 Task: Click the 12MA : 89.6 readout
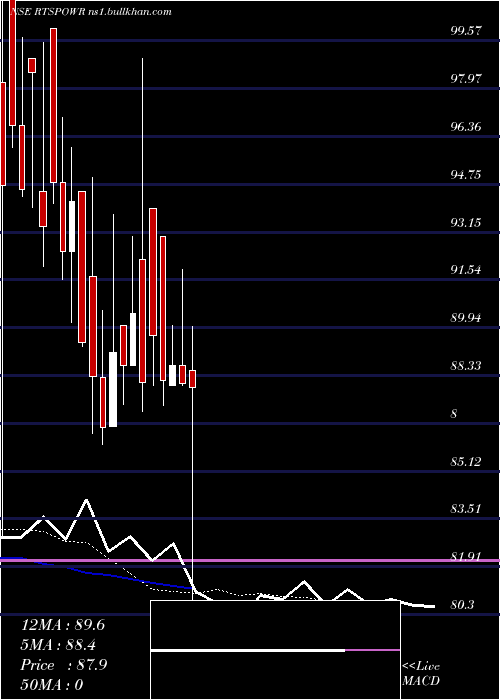[63, 625]
